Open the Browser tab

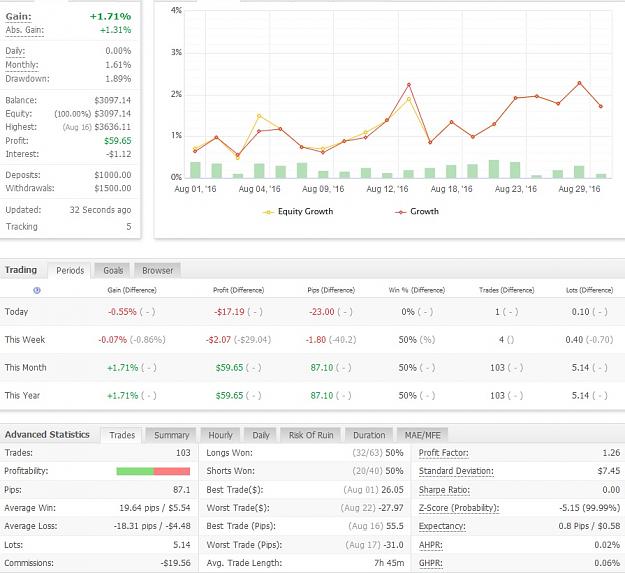click(x=157, y=271)
